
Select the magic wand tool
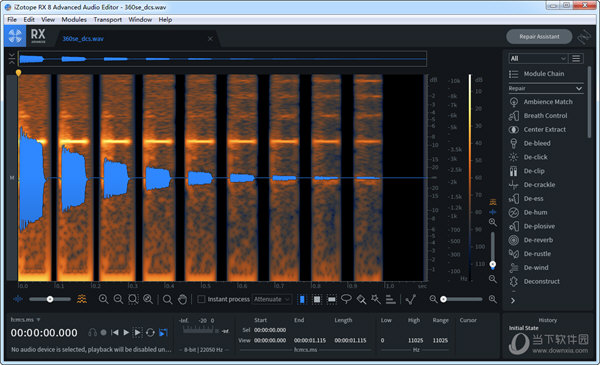coord(376,299)
